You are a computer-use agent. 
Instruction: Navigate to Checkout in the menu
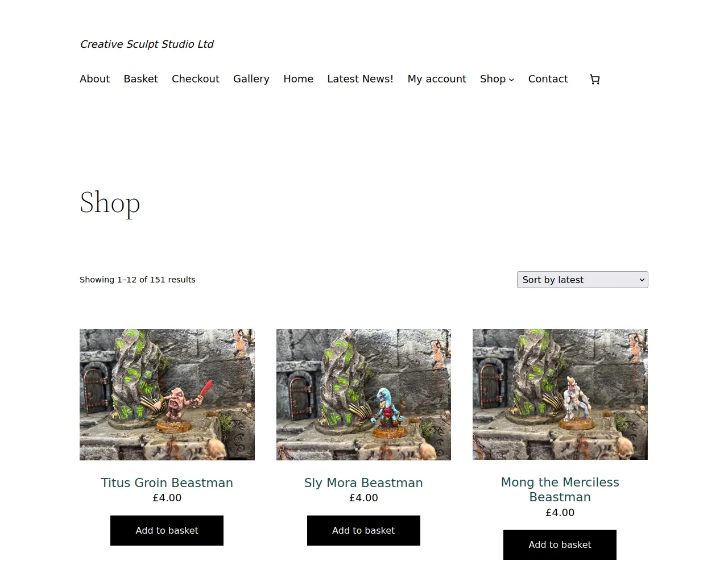tap(196, 79)
